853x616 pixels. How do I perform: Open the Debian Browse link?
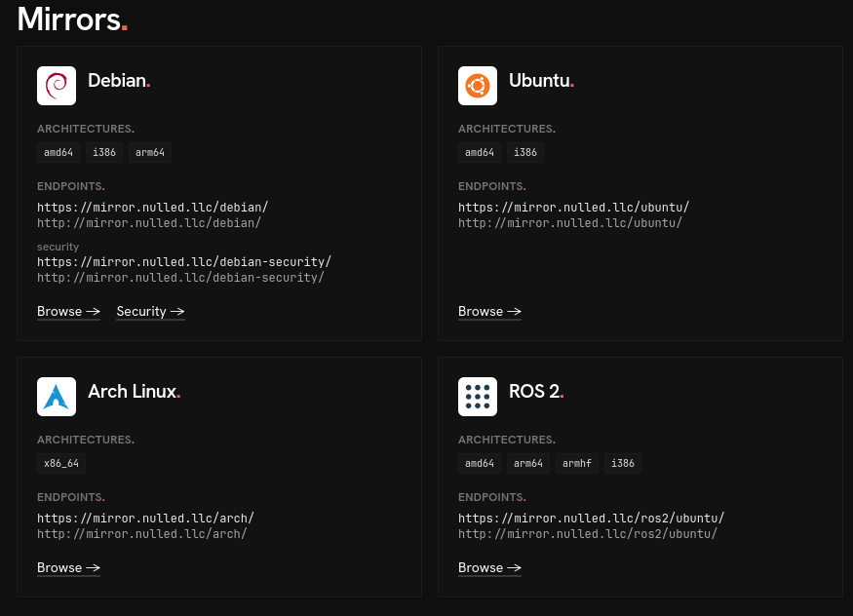tap(68, 312)
